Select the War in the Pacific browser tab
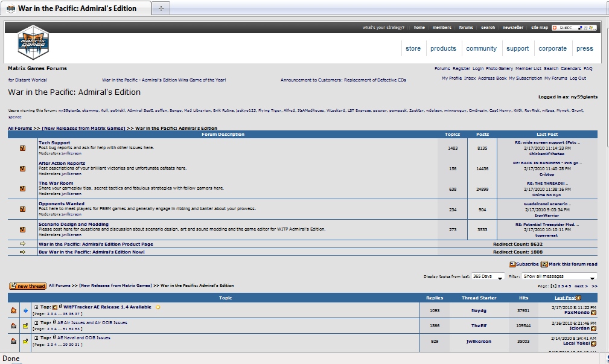609x364 pixels. (76, 8)
